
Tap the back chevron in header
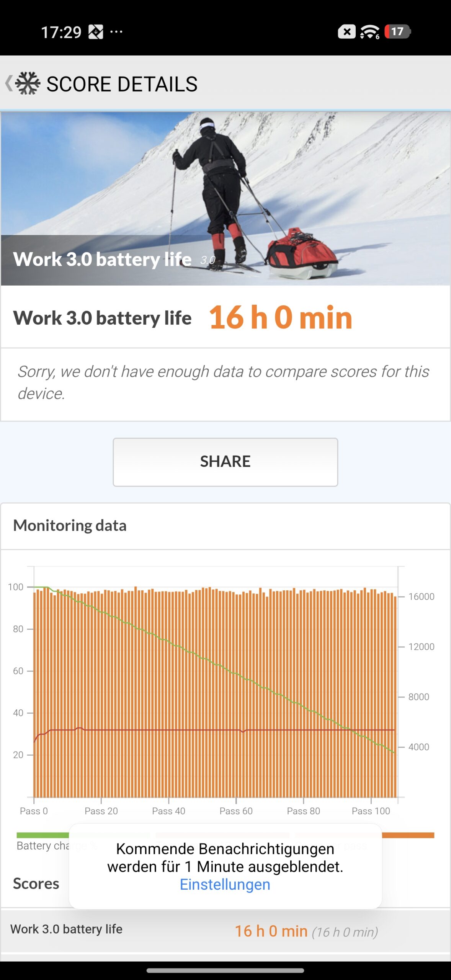click(x=8, y=83)
